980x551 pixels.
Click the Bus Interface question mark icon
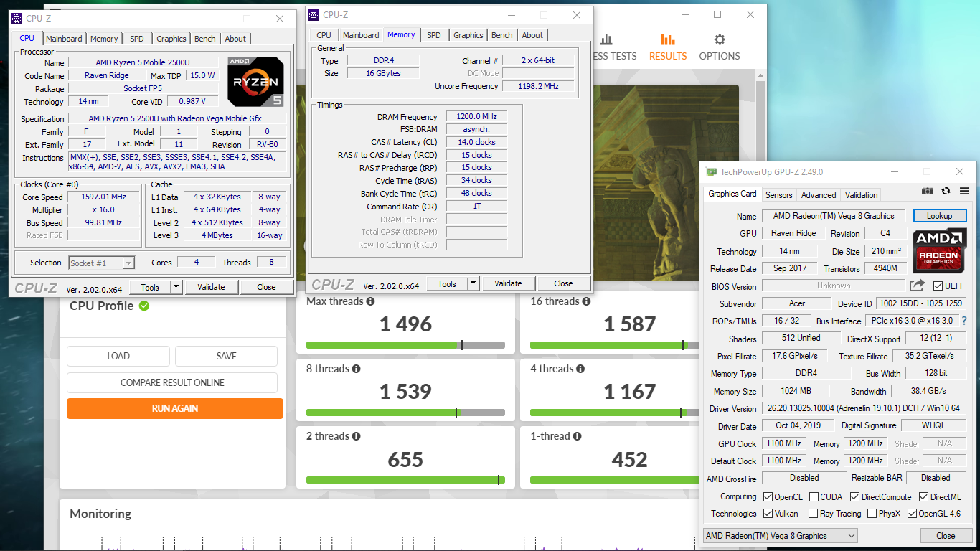click(x=963, y=321)
